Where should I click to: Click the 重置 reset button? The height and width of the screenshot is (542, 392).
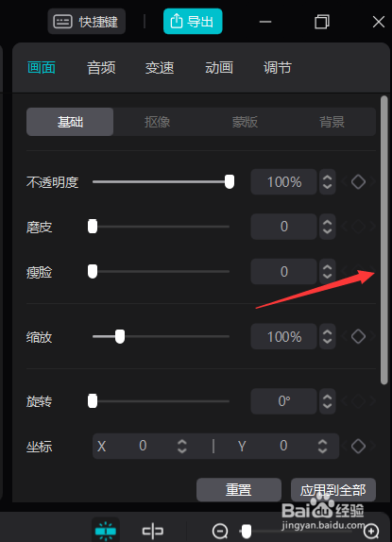(x=239, y=490)
